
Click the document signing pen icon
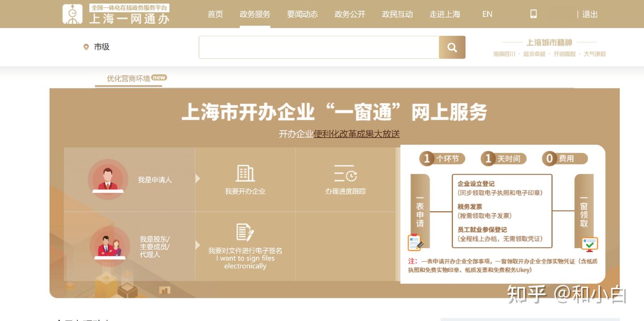point(245,232)
